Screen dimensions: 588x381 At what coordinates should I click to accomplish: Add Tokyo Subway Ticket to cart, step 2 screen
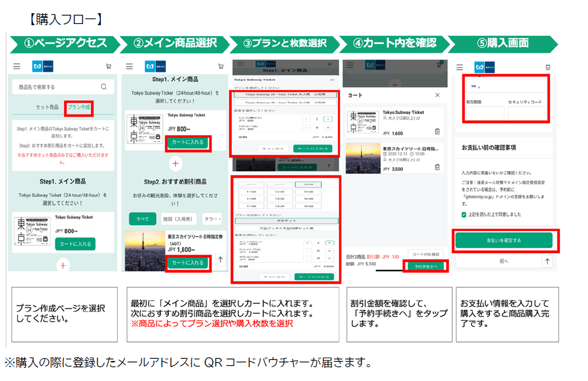point(188,142)
